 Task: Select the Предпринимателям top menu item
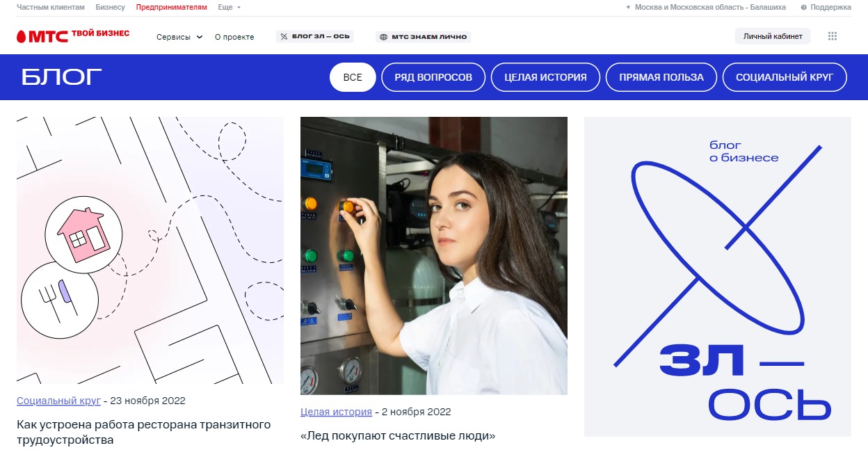(x=172, y=7)
